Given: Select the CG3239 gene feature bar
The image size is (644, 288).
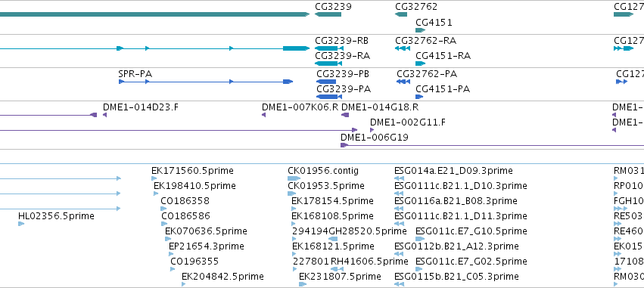Looking at the screenshot, I should (x=328, y=14).
